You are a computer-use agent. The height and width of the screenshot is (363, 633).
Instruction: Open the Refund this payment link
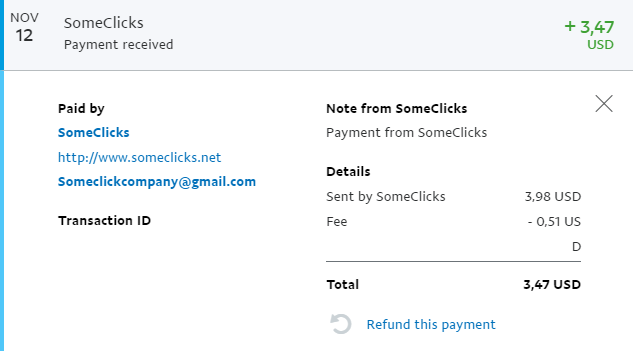click(431, 324)
